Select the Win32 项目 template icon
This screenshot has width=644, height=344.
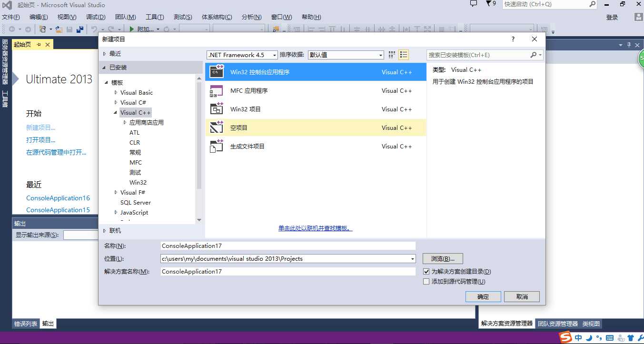pyautogui.click(x=217, y=109)
